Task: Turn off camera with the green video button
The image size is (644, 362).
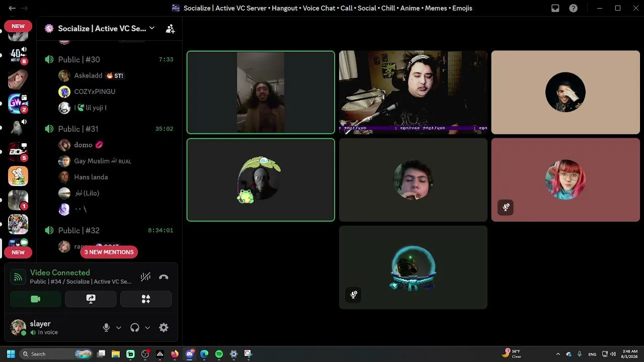Action: [35, 299]
